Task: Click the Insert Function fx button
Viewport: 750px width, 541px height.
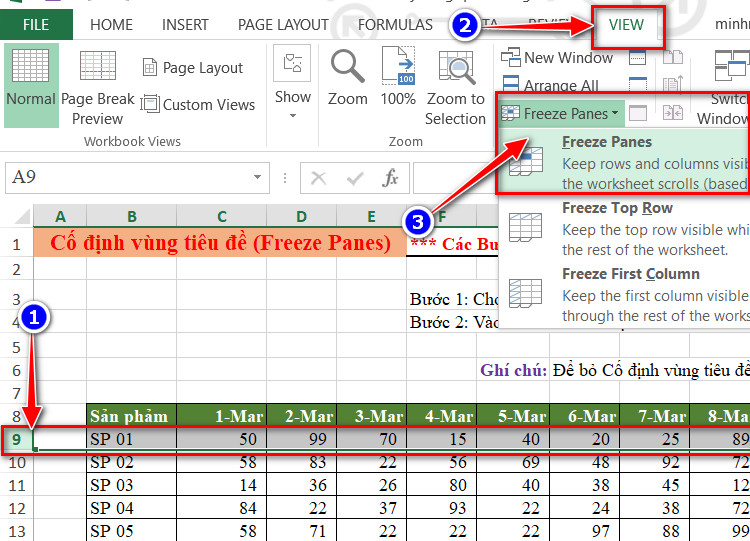Action: [390, 178]
